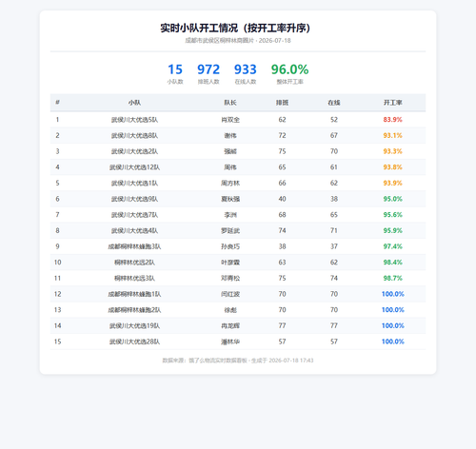Click the overall rate 96.0%
Viewport: 476px width, 449px height.
coord(289,69)
